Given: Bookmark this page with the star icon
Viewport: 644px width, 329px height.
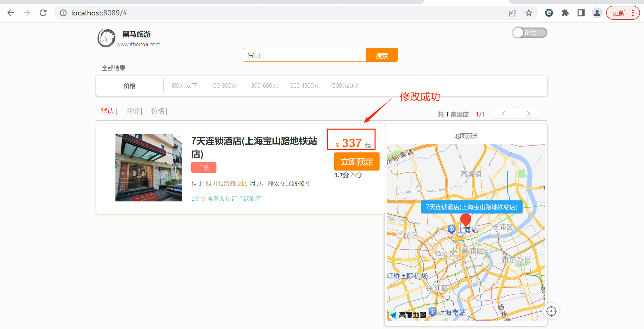Looking at the screenshot, I should coord(529,13).
